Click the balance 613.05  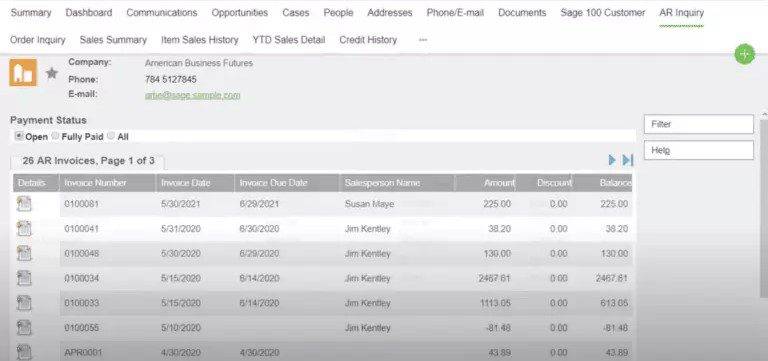click(x=614, y=303)
